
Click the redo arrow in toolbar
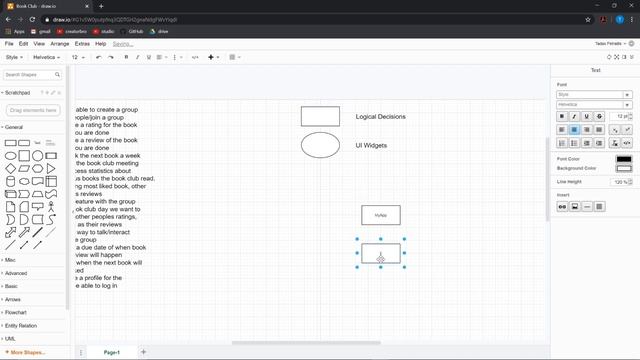pyautogui.click(x=111, y=57)
